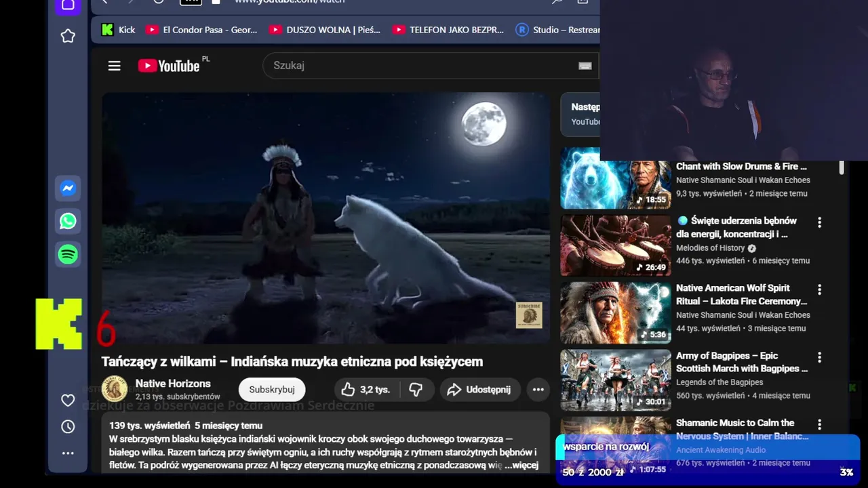This screenshot has height=488, width=868.
Task: Click the 2,13 tys. subskrybentów count
Action: tap(178, 396)
